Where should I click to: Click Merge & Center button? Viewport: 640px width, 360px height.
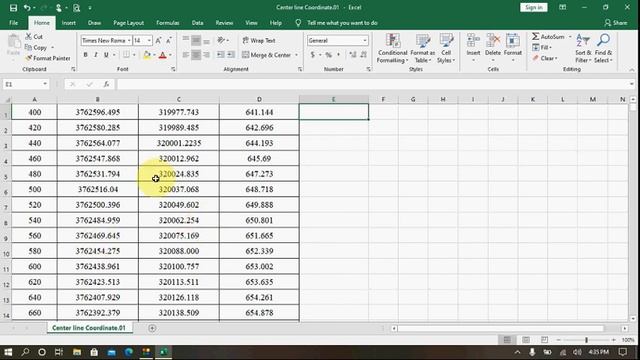point(267,55)
